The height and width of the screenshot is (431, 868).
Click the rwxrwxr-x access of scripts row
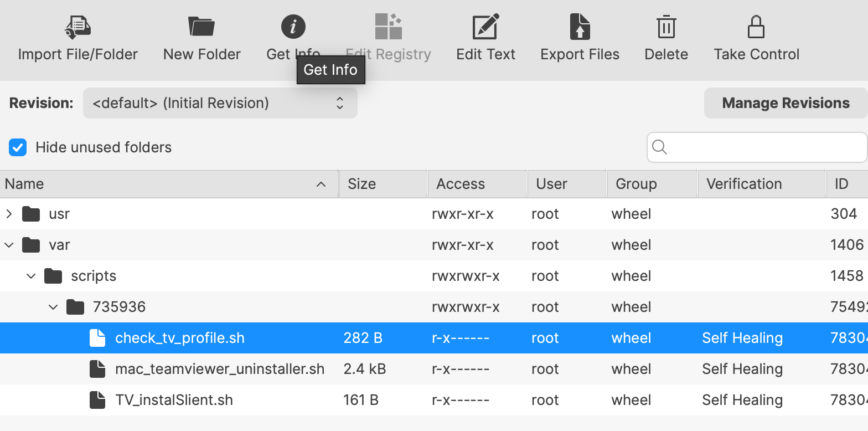466,276
